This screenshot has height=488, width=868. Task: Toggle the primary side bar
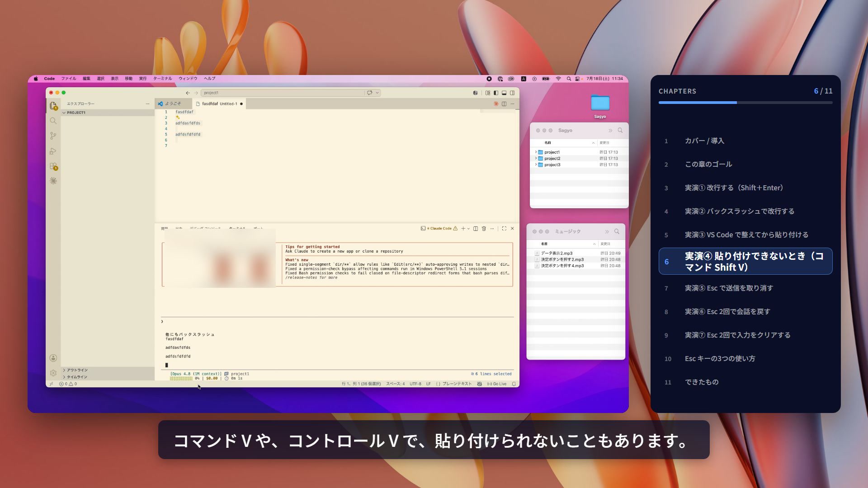[496, 93]
